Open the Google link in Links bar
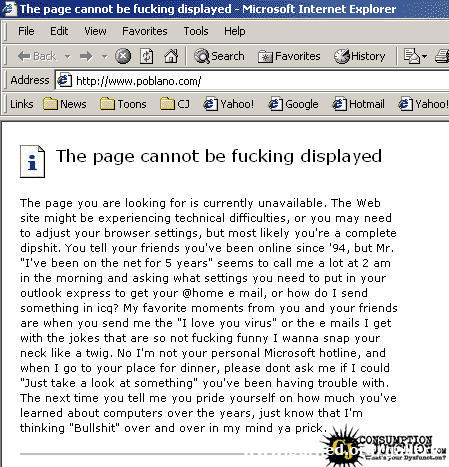The image size is (449, 467). [x=293, y=104]
